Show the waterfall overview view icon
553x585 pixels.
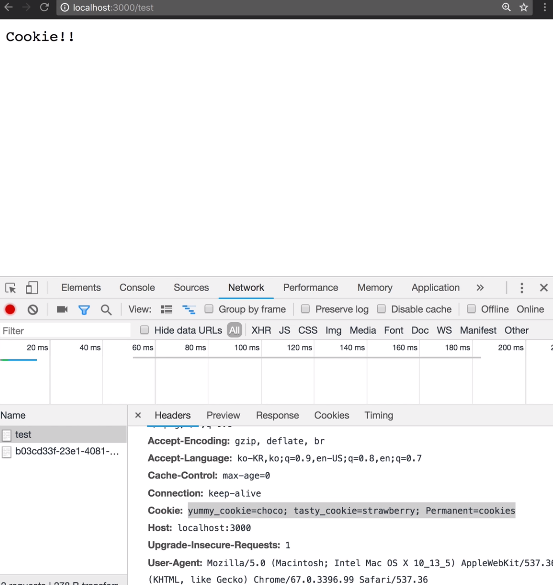point(189,309)
